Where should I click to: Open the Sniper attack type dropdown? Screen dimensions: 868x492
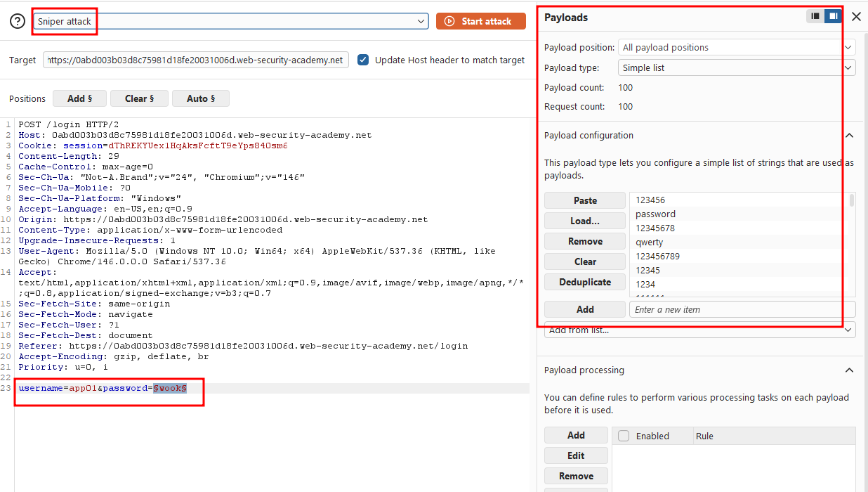(x=230, y=21)
